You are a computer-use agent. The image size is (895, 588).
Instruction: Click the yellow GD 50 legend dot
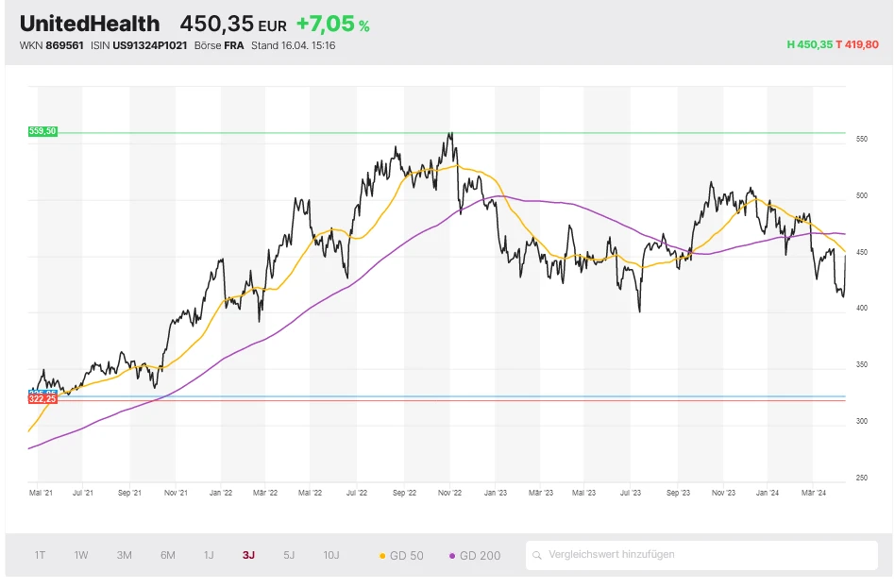(382, 555)
